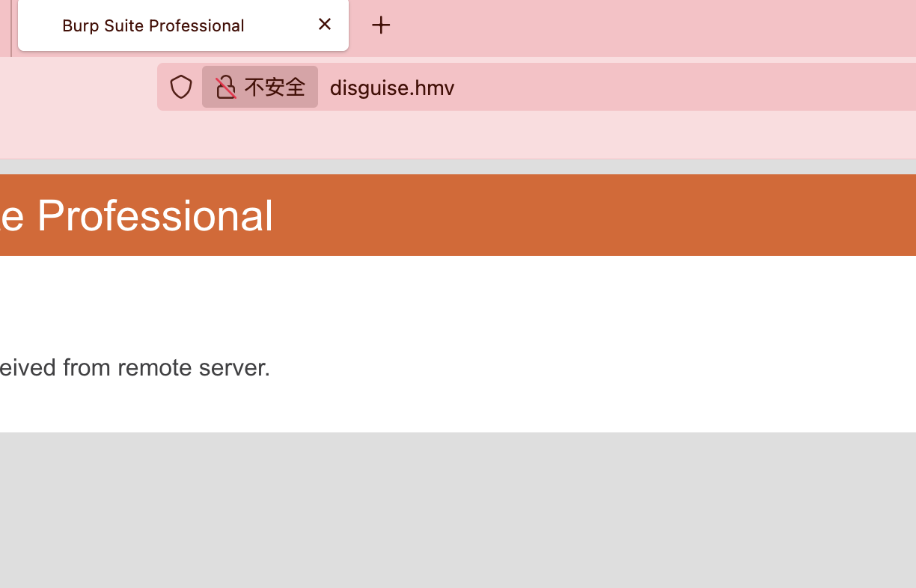Click the shield tracking protection icon
The width and height of the screenshot is (916, 588).
(181, 87)
